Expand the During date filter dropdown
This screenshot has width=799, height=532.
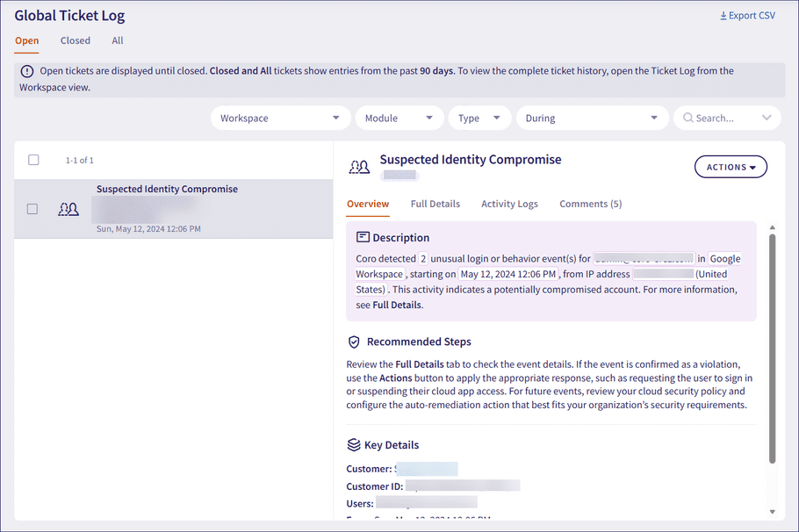592,119
